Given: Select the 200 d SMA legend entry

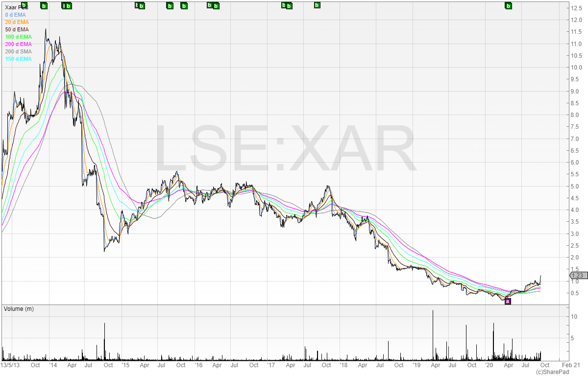Looking at the screenshot, I should tap(19, 52).
